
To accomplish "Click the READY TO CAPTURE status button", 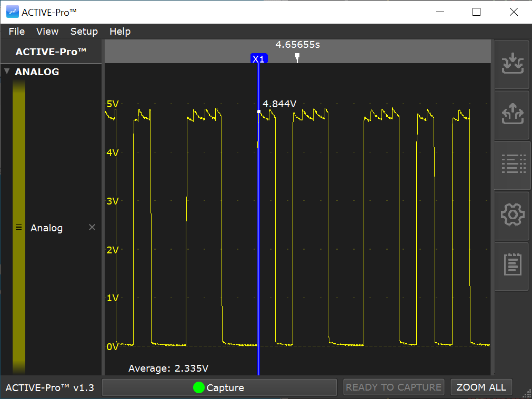I will click(x=394, y=387).
